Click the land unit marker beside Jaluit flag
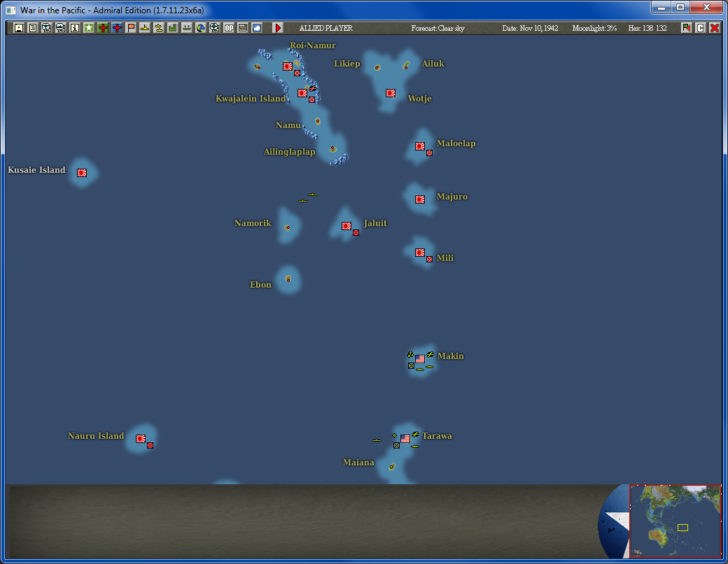Viewport: 728px width, 564px height. [x=356, y=232]
